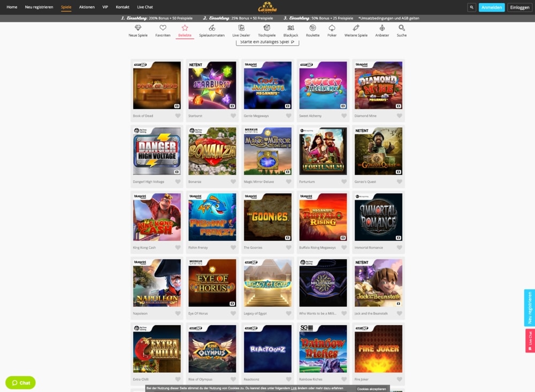
Task: Select Spiele in top menu
Action: coord(66,7)
